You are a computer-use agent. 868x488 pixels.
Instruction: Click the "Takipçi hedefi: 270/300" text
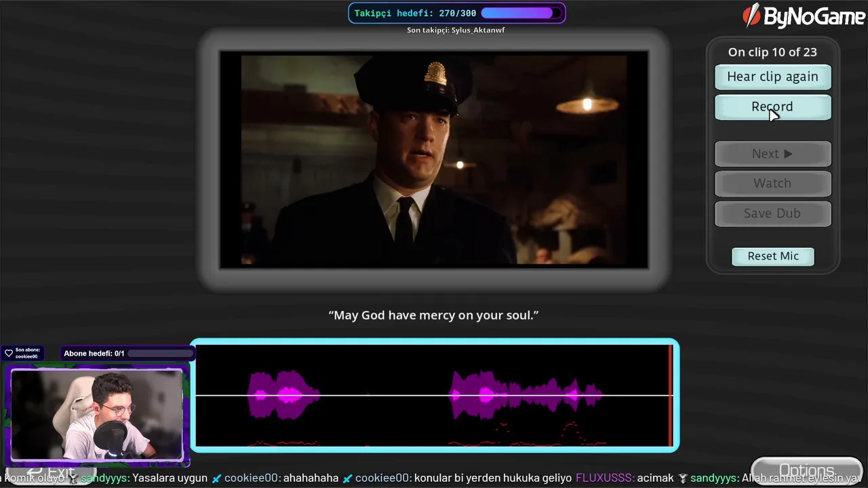coord(415,13)
